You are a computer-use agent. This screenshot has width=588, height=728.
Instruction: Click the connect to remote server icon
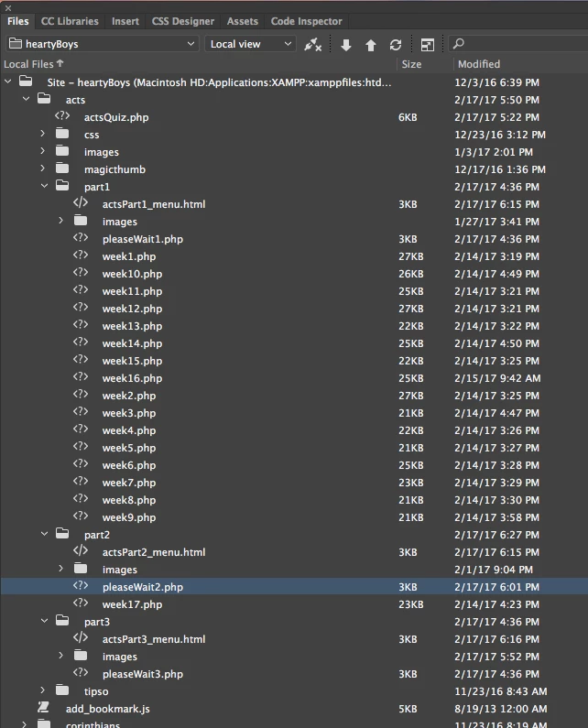tap(312, 45)
